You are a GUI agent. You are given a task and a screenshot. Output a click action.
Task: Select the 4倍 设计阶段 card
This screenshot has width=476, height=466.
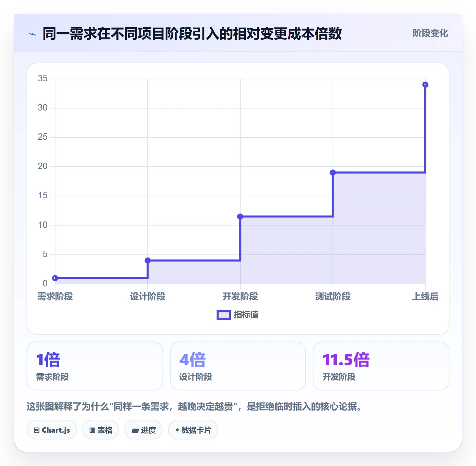click(238, 366)
